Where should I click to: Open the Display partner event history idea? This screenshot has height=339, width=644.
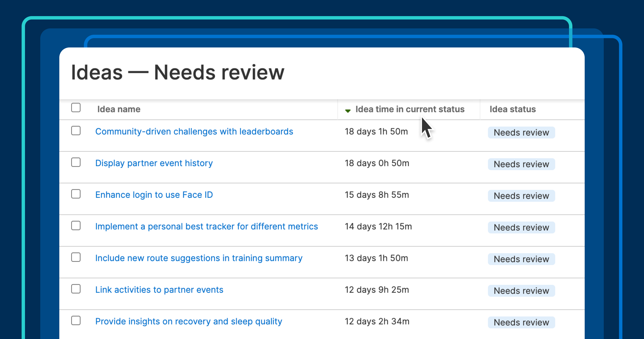pyautogui.click(x=154, y=163)
